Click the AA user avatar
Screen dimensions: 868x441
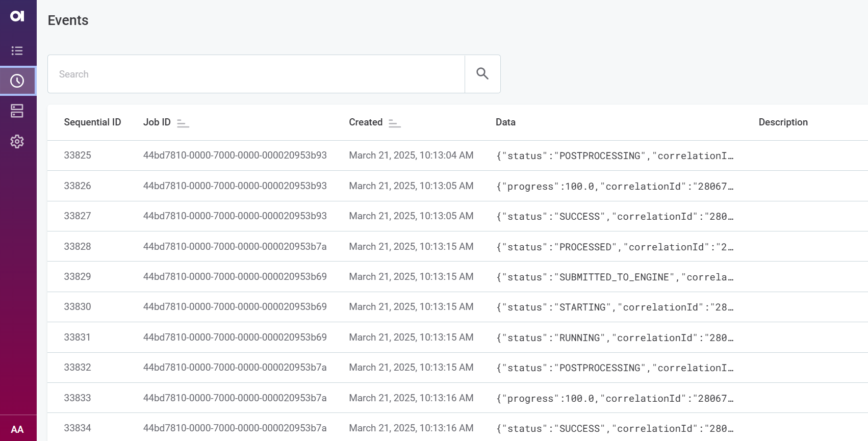coord(17,429)
